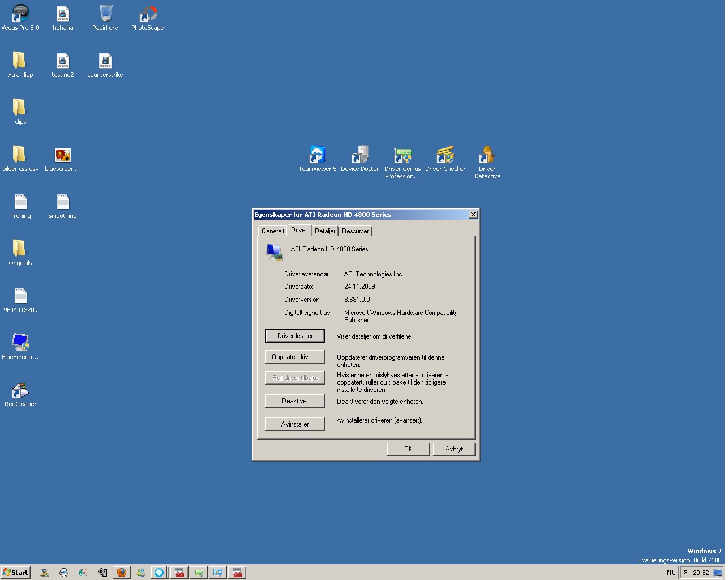728x580 pixels.
Task: Switch to the Driver tab
Action: coord(299,230)
